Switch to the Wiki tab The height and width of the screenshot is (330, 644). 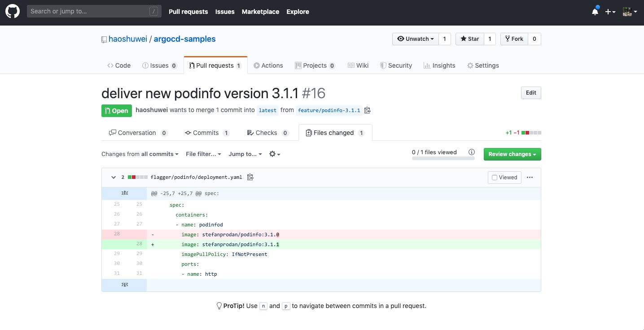(x=358, y=65)
